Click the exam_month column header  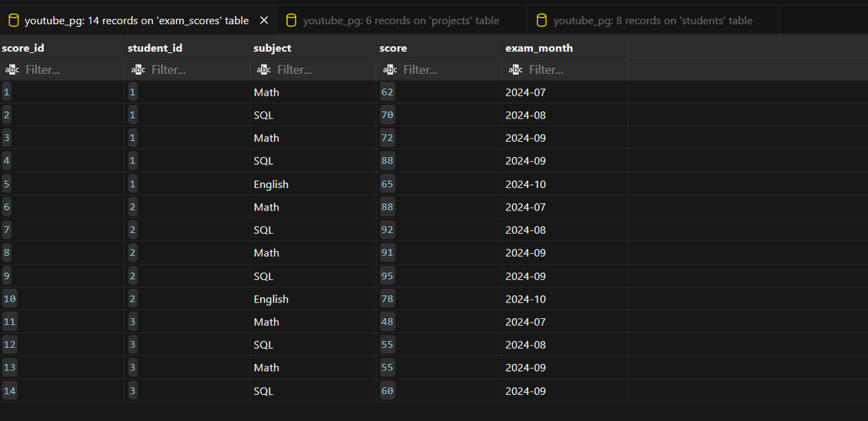coord(565,48)
